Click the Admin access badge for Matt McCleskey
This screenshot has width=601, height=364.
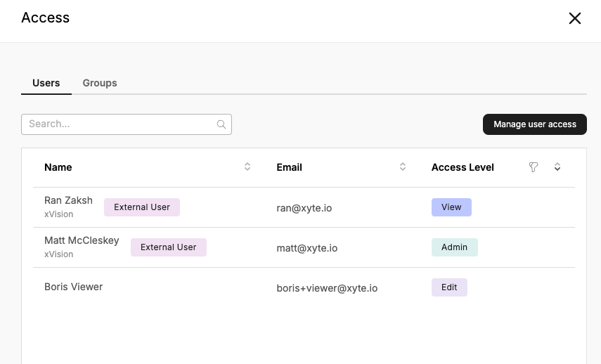tap(455, 247)
